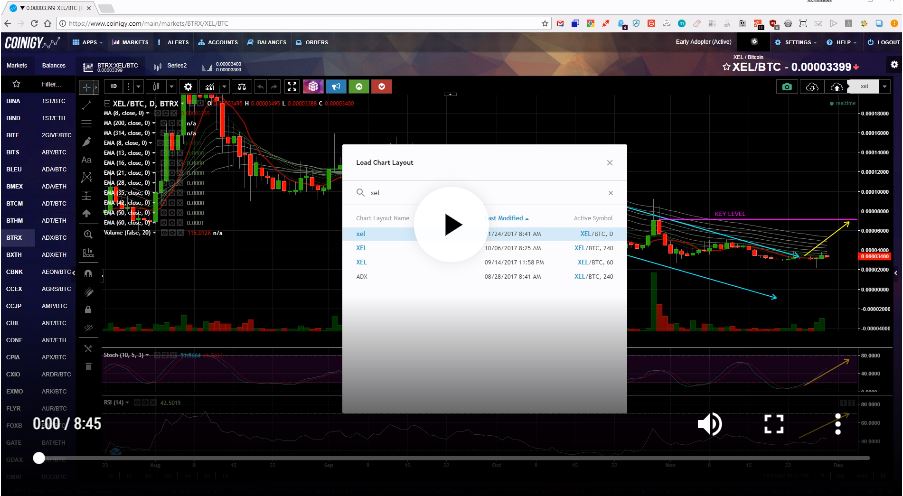Image resolution: width=903 pixels, height=496 pixels.
Task: Favorite XEL/BTC with the star in header
Action: [727, 67]
